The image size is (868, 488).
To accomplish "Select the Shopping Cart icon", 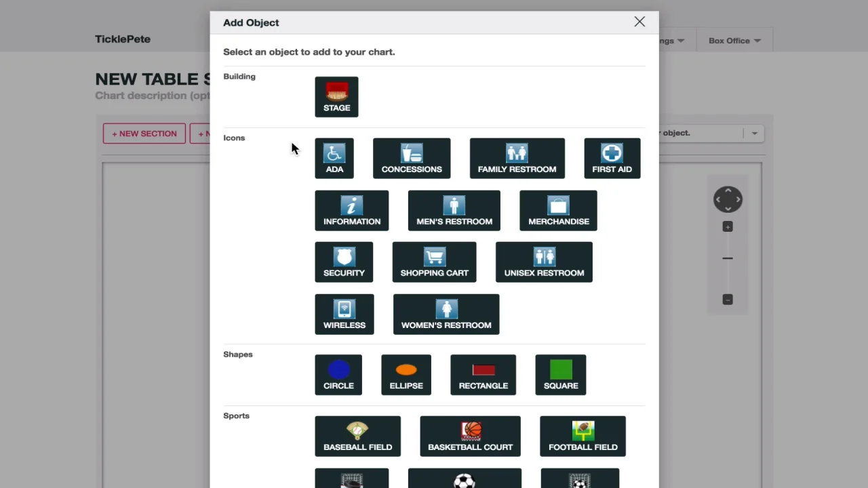I will click(434, 262).
